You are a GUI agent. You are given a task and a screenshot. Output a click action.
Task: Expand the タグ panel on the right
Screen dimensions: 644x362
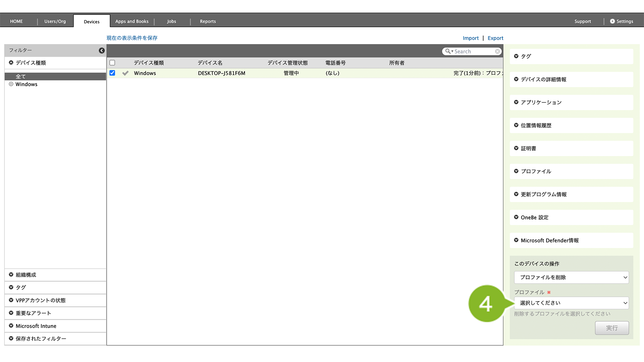click(571, 56)
